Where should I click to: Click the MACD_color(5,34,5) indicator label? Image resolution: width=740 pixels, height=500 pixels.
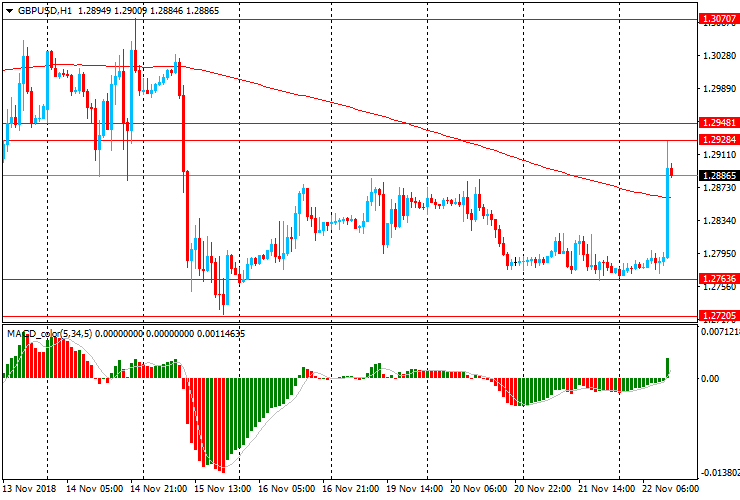[x=50, y=334]
